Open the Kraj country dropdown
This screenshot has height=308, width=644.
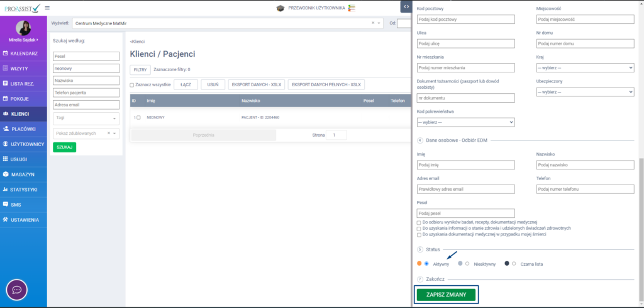[x=585, y=67]
